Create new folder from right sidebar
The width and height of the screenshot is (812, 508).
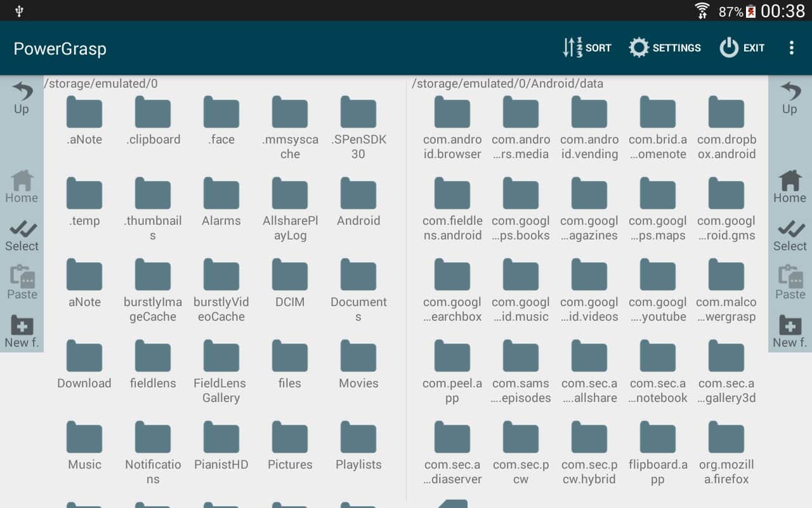click(x=790, y=331)
